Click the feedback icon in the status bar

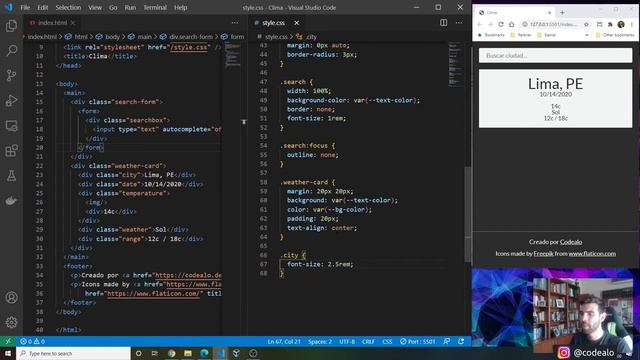[x=447, y=341]
